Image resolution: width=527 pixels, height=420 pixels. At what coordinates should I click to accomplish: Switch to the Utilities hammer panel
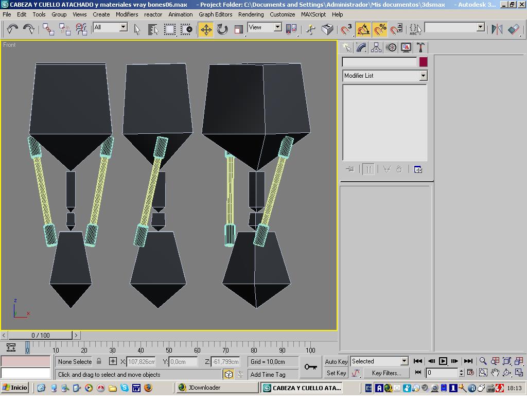(420, 48)
